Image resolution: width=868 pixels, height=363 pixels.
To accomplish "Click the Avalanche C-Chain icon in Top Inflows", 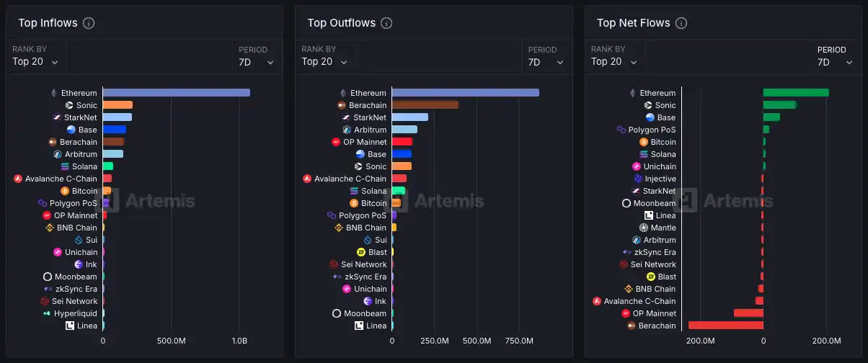I will [18, 179].
